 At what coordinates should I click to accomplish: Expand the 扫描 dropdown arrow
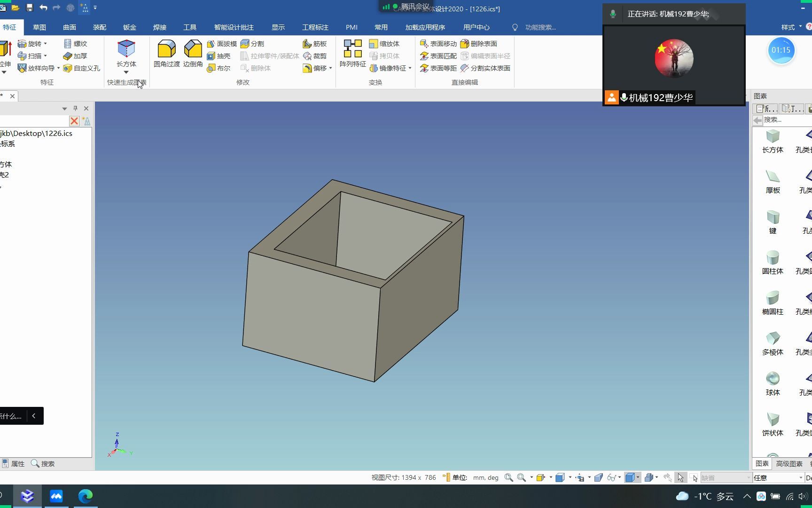click(x=46, y=56)
